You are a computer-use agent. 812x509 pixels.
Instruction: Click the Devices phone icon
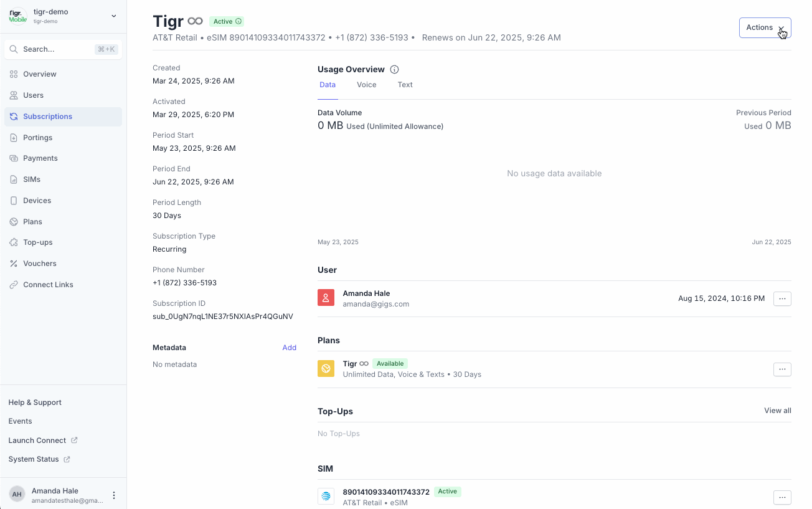coord(14,201)
